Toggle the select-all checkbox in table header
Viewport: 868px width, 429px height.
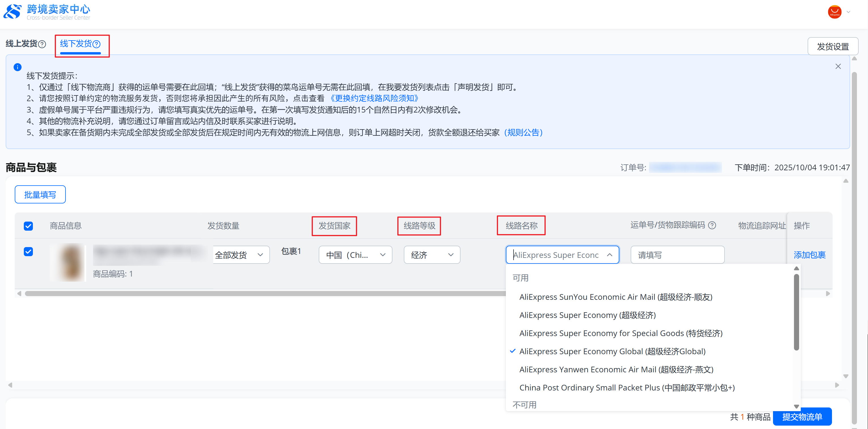[28, 226]
